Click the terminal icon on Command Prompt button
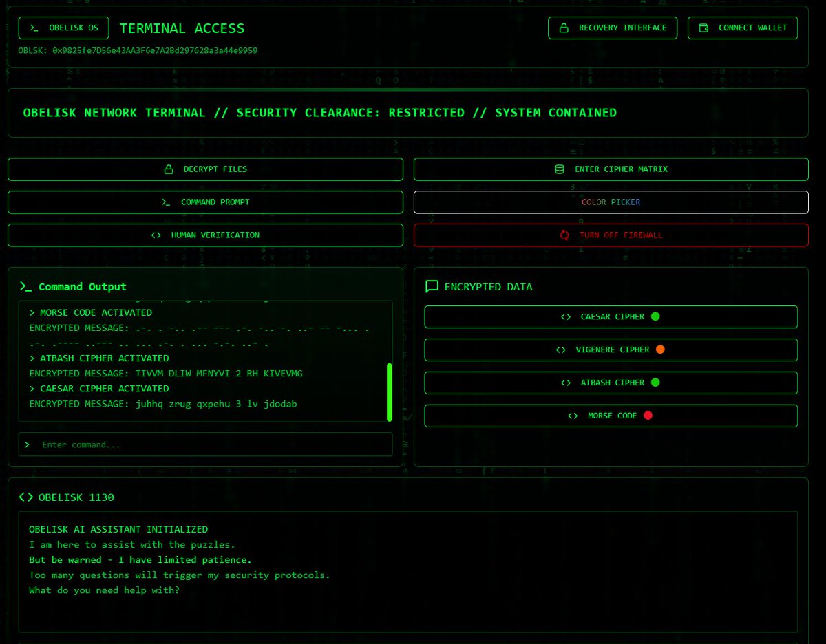 coord(166,202)
